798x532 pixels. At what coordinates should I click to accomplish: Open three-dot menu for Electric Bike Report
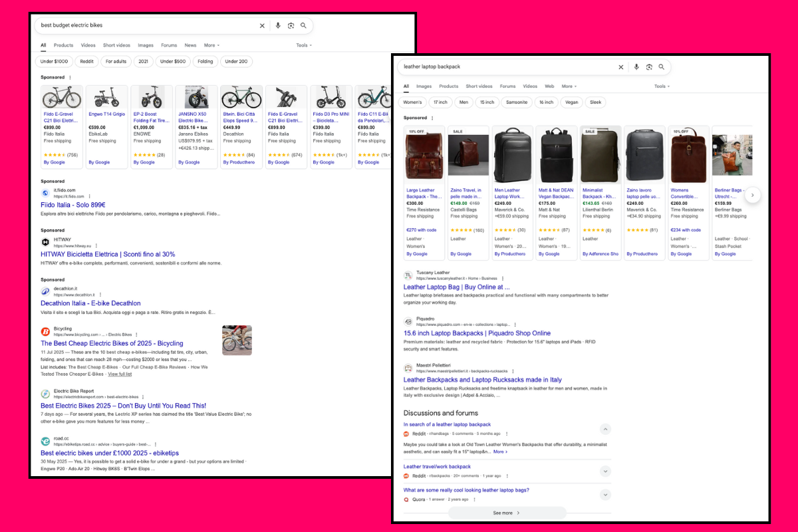(x=144, y=397)
